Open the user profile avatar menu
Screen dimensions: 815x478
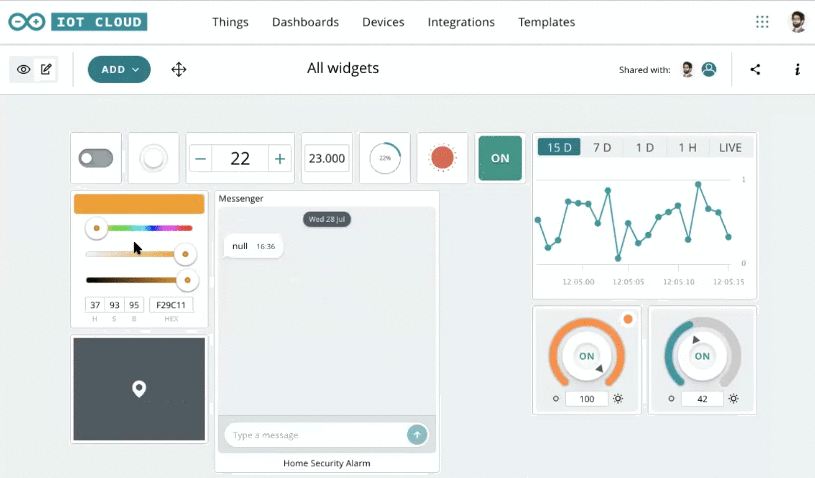point(797,22)
